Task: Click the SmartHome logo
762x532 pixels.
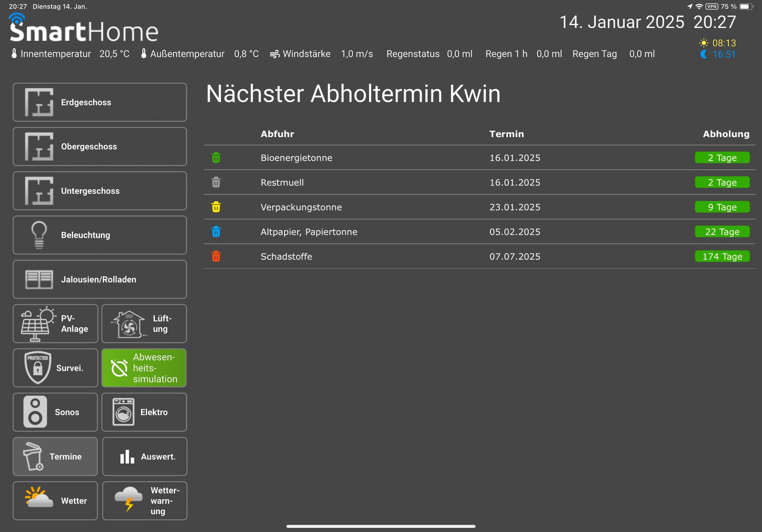Action: (84, 28)
